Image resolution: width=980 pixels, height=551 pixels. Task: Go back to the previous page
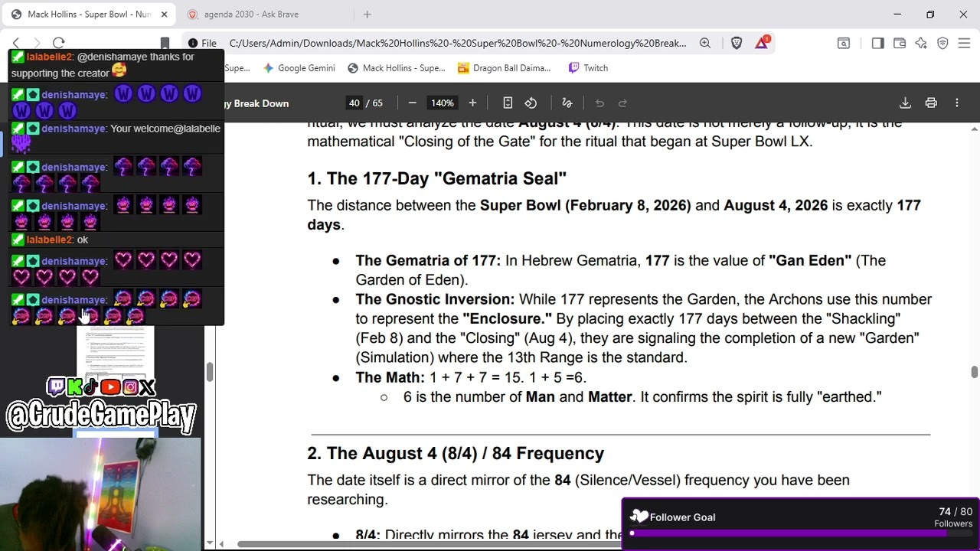(16, 43)
